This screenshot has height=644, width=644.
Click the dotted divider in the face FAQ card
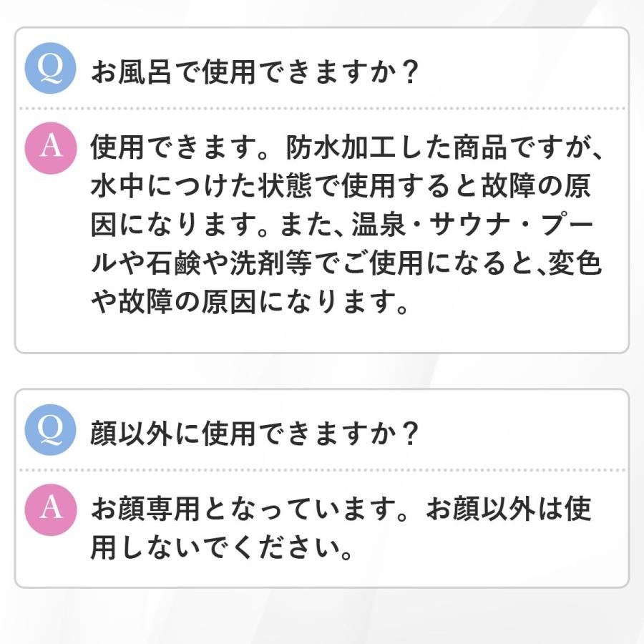pos(322,470)
